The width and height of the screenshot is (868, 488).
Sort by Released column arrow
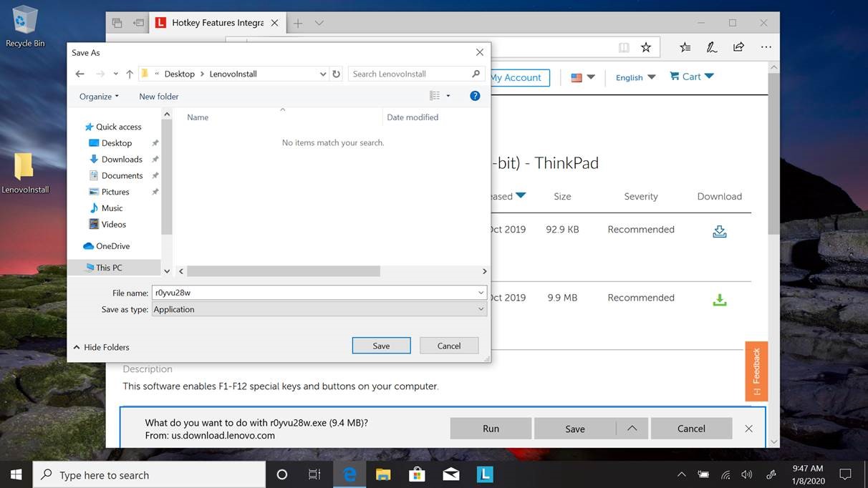(521, 195)
